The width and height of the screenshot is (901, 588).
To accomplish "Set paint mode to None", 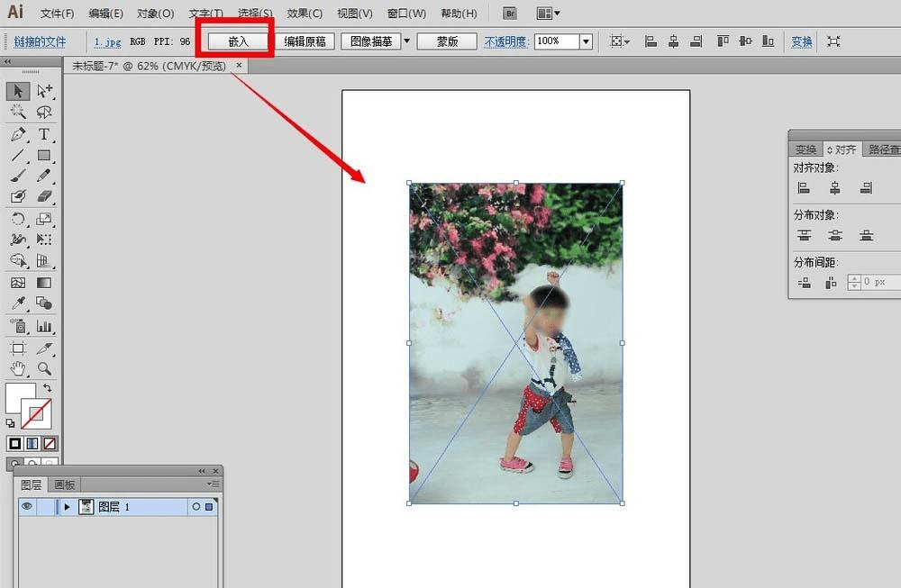I will [50, 443].
